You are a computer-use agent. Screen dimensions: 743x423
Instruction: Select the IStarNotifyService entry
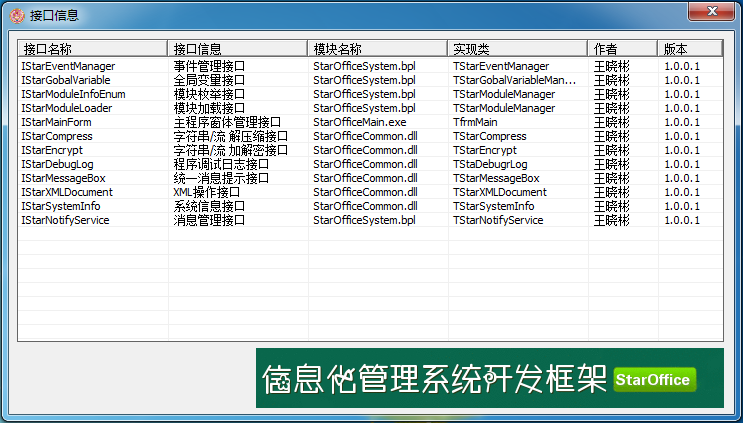65,220
